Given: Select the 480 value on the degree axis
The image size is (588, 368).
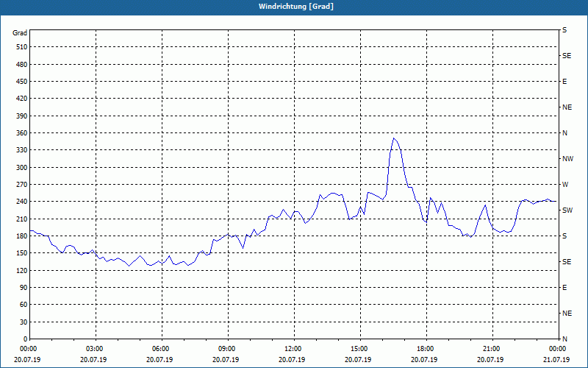Looking at the screenshot, I should [22, 64].
